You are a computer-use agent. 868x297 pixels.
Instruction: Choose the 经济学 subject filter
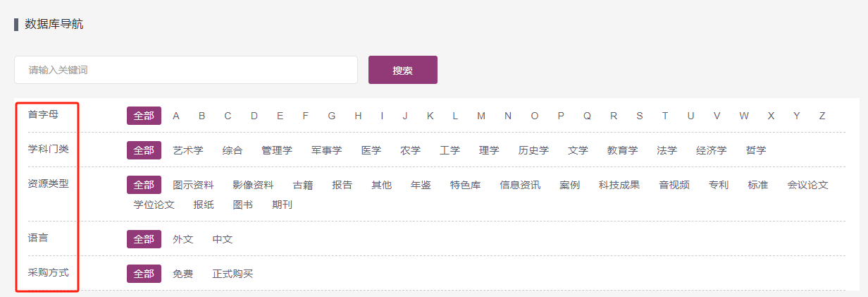[712, 150]
